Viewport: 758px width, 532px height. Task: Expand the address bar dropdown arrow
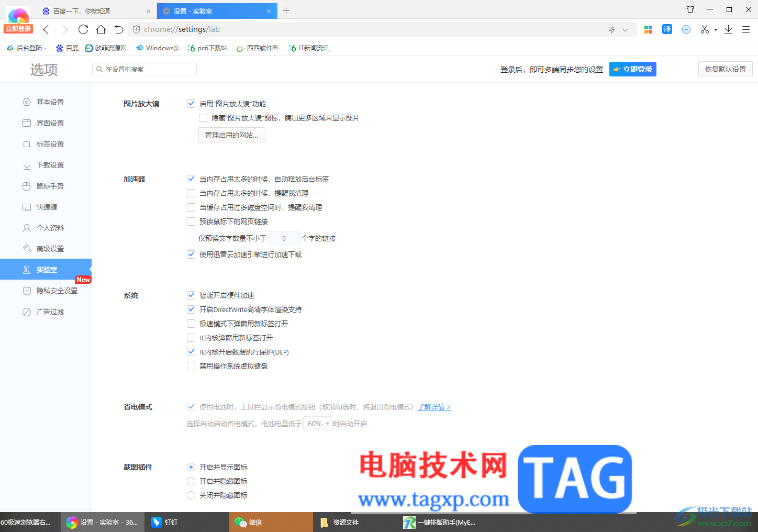point(625,30)
